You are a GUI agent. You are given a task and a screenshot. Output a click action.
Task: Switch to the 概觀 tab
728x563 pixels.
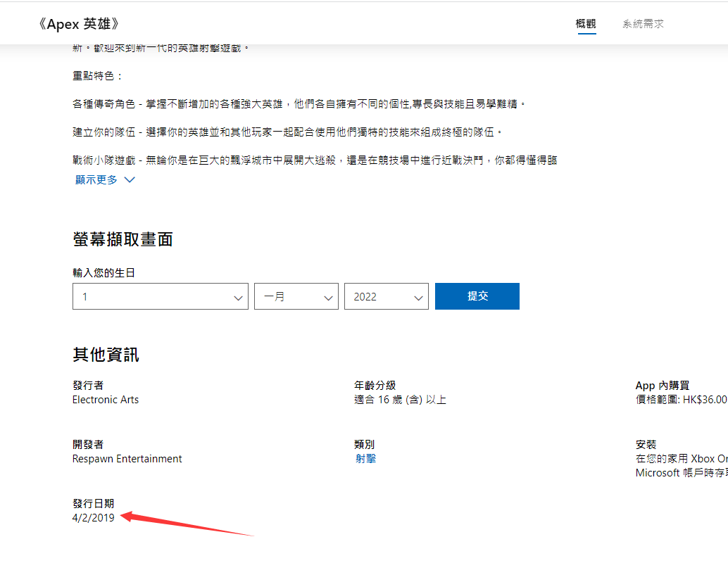[x=586, y=24]
